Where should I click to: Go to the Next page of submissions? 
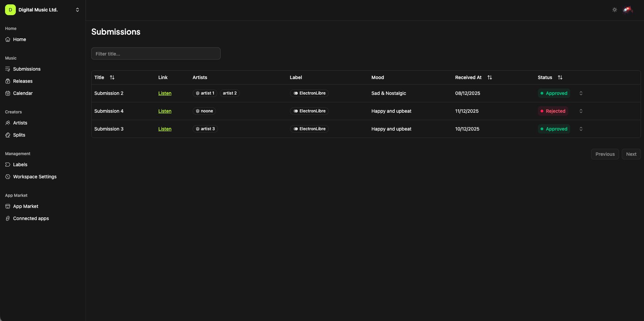(631, 154)
